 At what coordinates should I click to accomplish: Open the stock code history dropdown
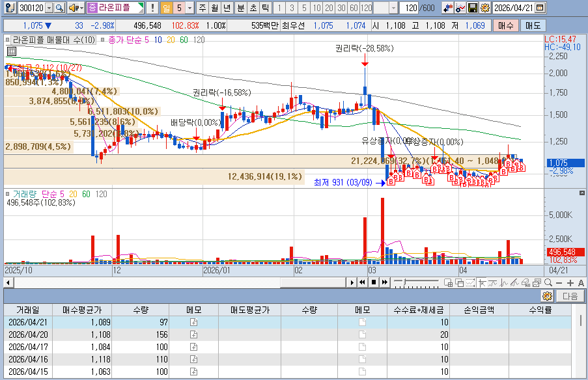point(49,8)
